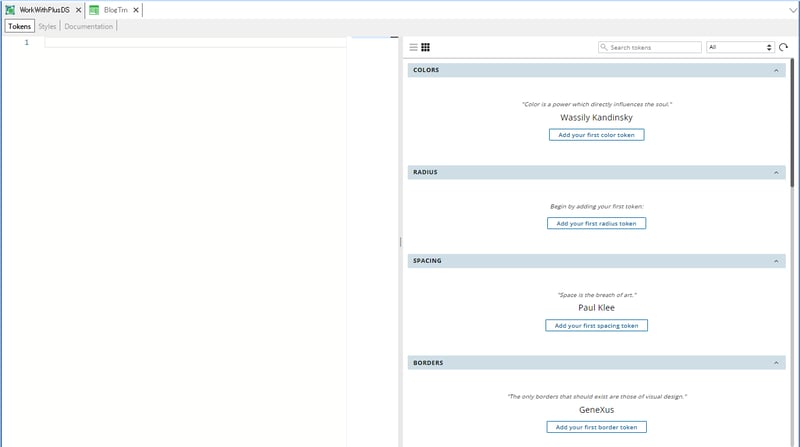Close the WorkWithPlusDS tab
The image size is (800, 447).
78,10
